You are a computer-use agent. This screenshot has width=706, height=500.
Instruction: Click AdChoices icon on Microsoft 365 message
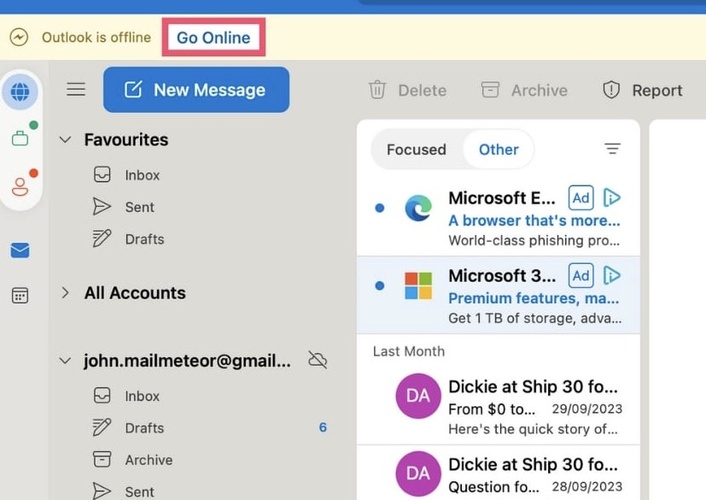click(x=612, y=275)
